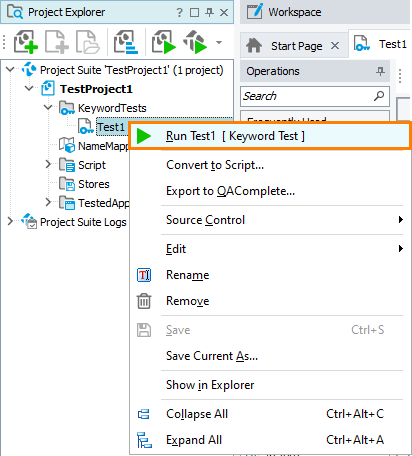
Task: Expand the Project Suite Logs node
Action: coord(10,221)
